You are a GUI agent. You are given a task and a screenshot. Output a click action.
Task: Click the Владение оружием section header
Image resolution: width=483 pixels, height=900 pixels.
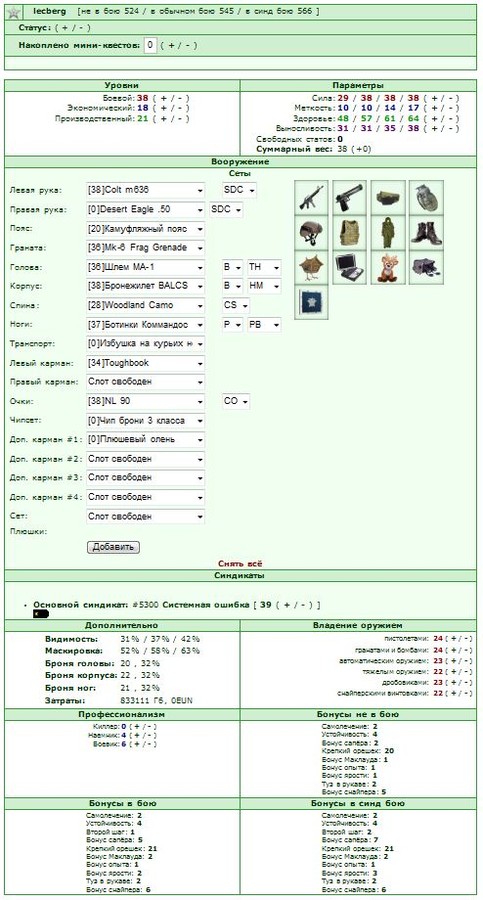(x=358, y=626)
